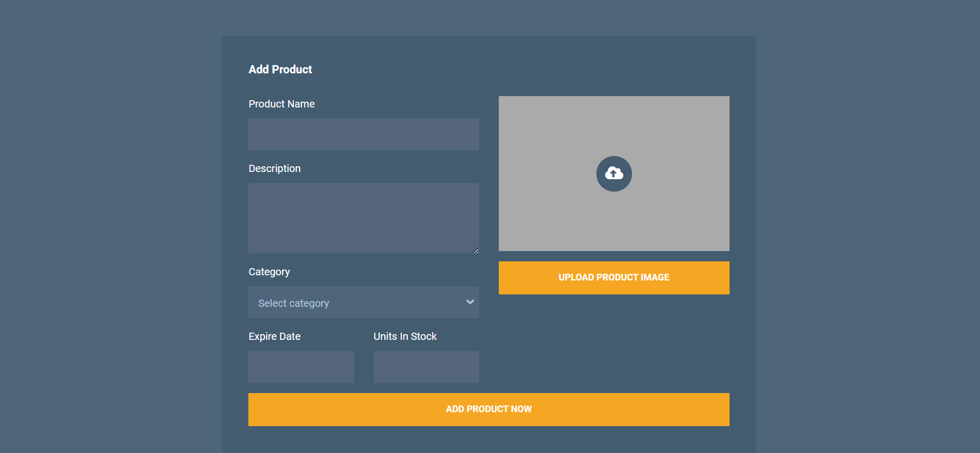Click the gray product image placeholder

click(547, 134)
